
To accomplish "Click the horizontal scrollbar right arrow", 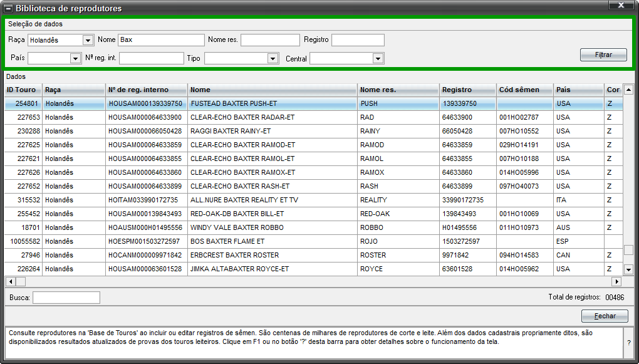I will 616,281.
